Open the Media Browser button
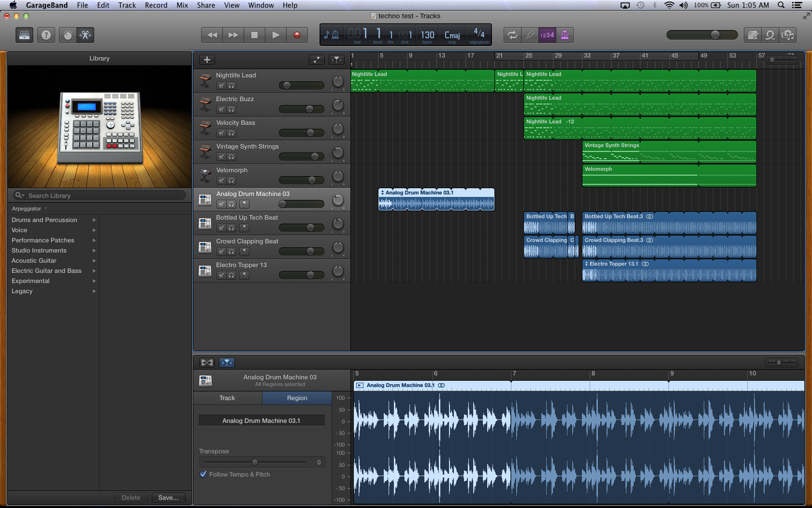Image resolution: width=812 pixels, height=508 pixels. tap(788, 35)
